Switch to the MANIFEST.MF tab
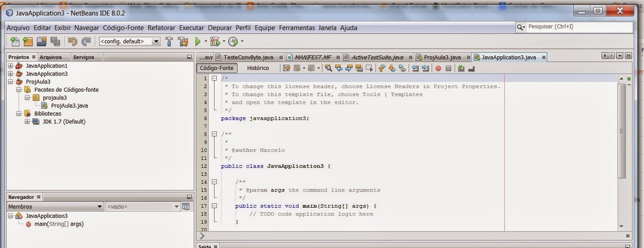Screen dimensions: 644x248 click(x=313, y=57)
